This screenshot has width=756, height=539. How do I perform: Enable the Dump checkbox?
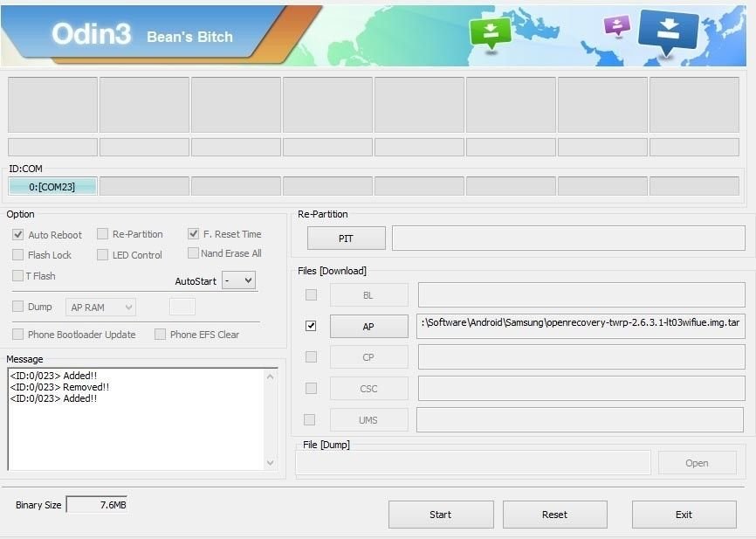click(17, 307)
